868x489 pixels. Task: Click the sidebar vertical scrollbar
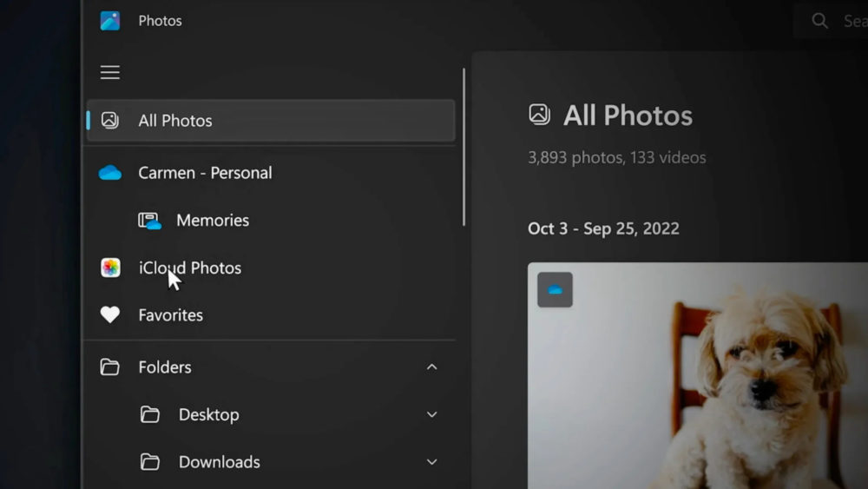point(464,148)
